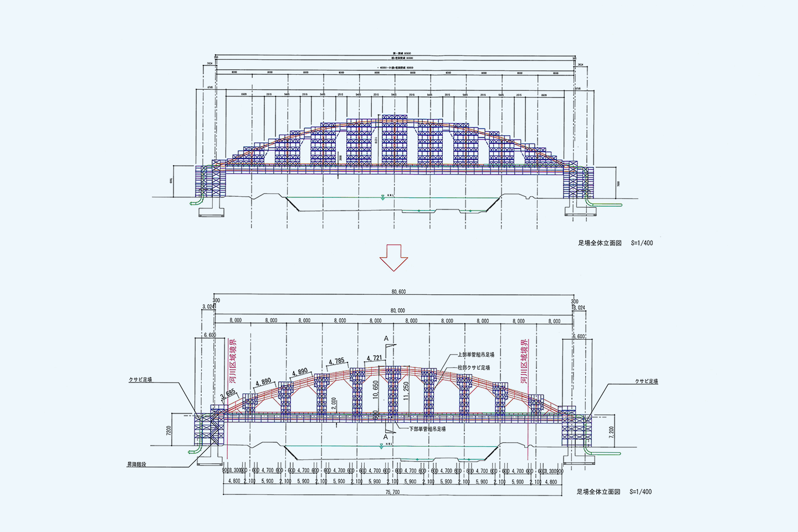Click the vertical 10,650 height dimension
The height and width of the screenshot is (532, 798).
click(x=375, y=390)
